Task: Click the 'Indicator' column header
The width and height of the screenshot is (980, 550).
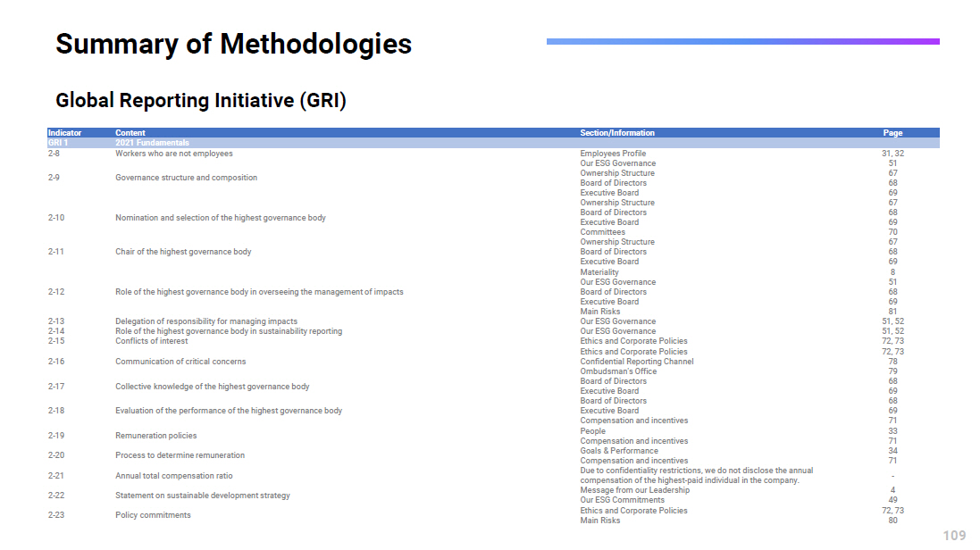Action: [64, 133]
